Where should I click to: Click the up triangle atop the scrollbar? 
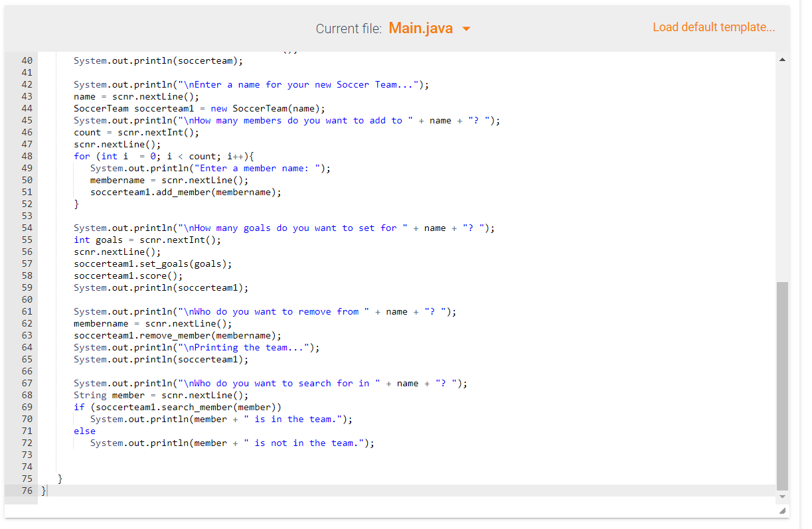[781, 58]
